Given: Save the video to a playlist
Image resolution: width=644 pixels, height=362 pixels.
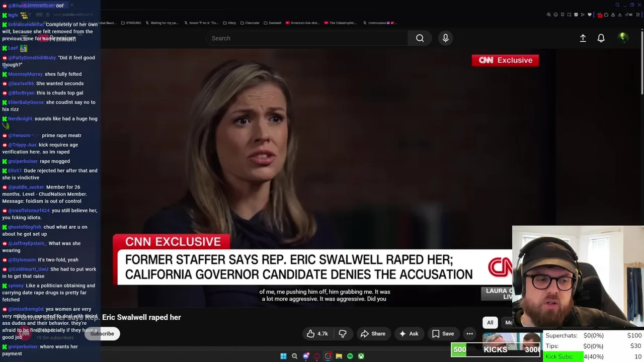Looking at the screenshot, I should (x=443, y=333).
